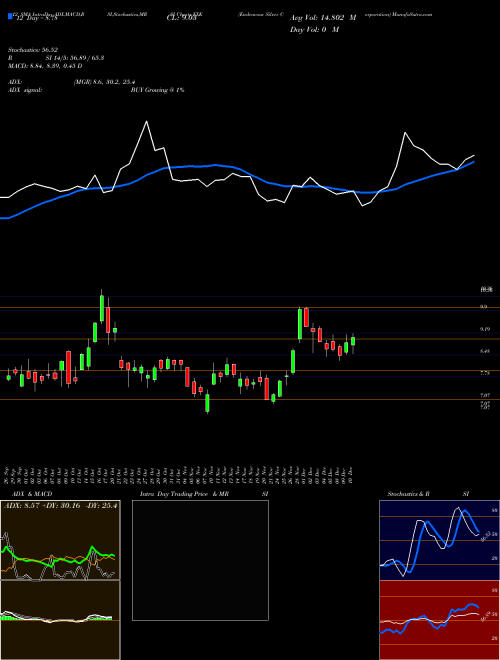Open the blue-background Stochastics mini chart
This screenshot has height=660, width=500.
(x=439, y=540)
